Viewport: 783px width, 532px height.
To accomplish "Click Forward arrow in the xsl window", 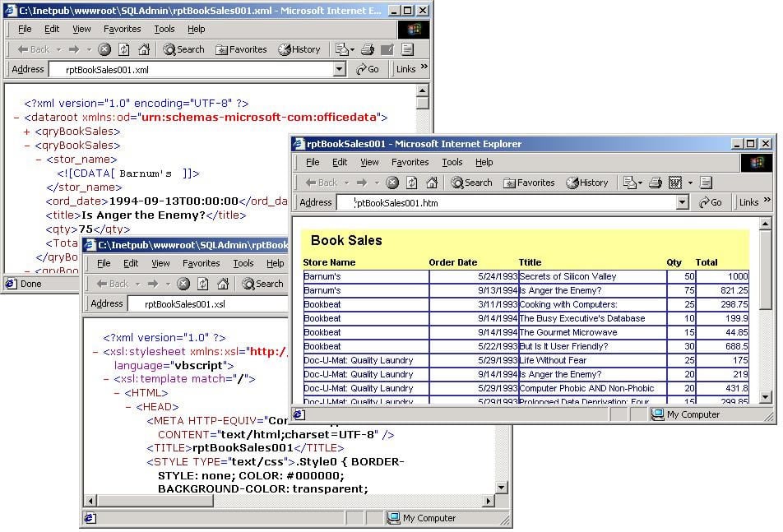I will tap(153, 284).
